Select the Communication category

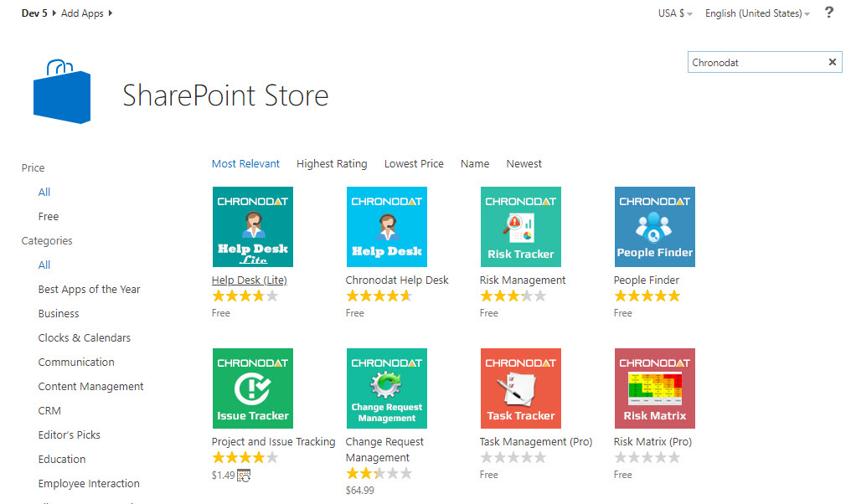coord(76,362)
